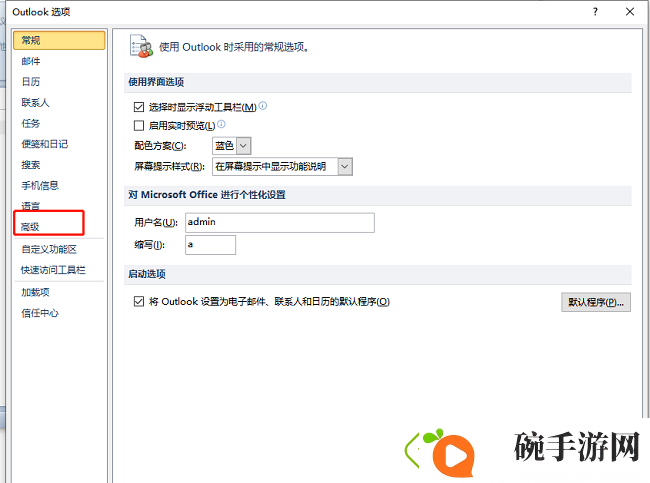650x483 pixels.
Task: Click the info icon beside 实时预览
Action: pyautogui.click(x=221, y=124)
